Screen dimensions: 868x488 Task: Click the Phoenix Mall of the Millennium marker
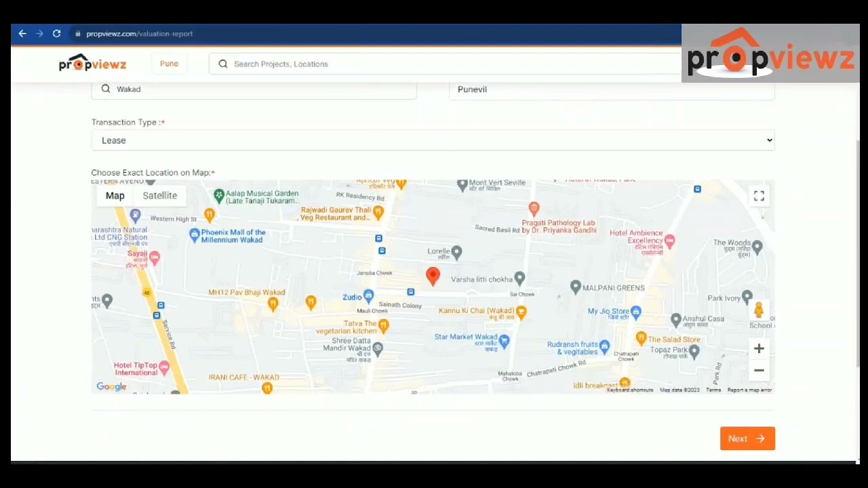195,235
